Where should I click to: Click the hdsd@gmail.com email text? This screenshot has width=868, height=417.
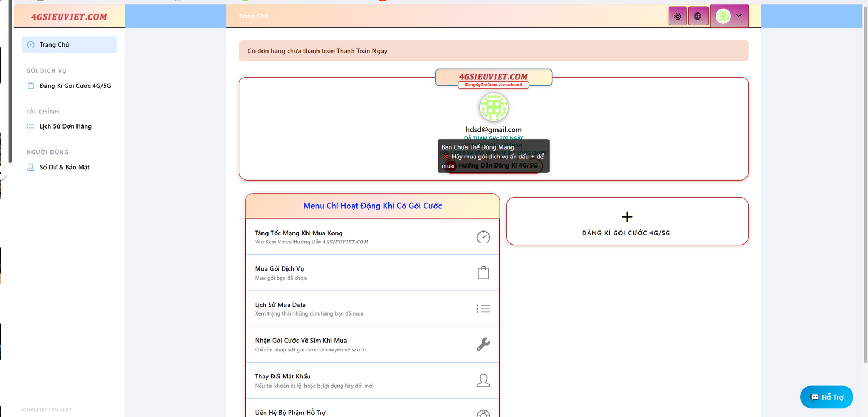pyautogui.click(x=494, y=130)
